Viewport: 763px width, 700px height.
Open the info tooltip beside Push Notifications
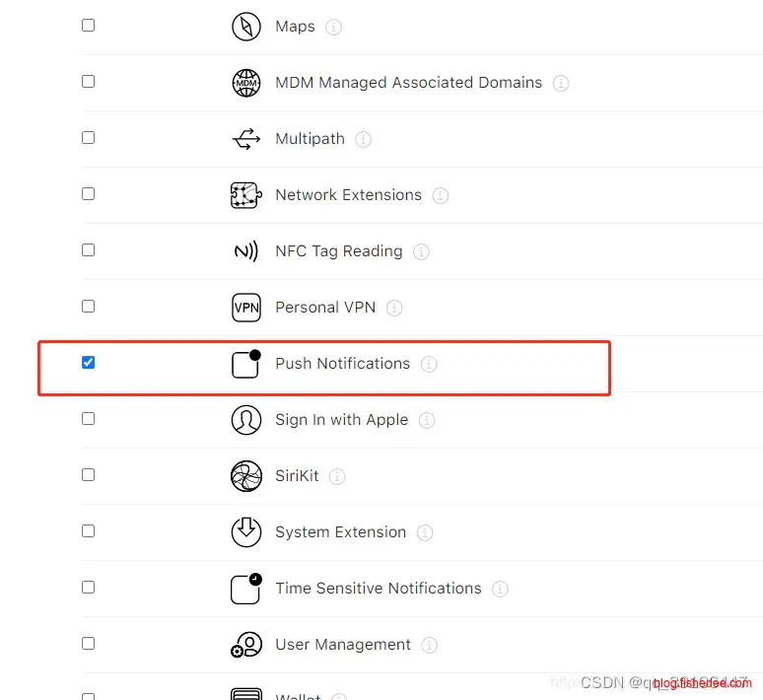coord(429,364)
